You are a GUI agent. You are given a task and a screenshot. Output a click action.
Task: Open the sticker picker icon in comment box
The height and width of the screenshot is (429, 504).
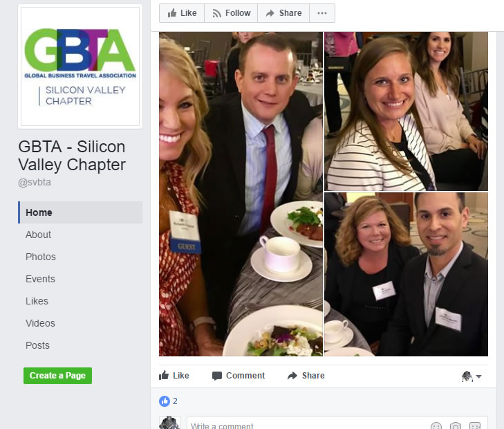475,426
